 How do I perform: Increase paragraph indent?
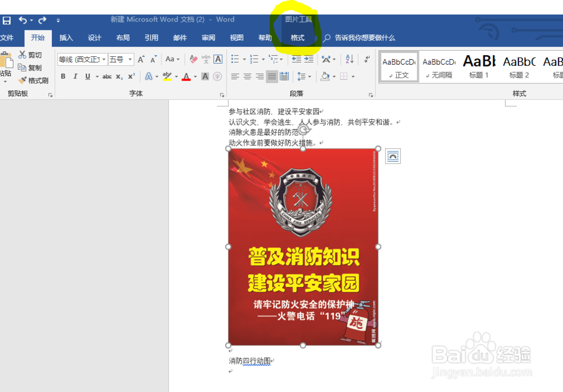309,59
